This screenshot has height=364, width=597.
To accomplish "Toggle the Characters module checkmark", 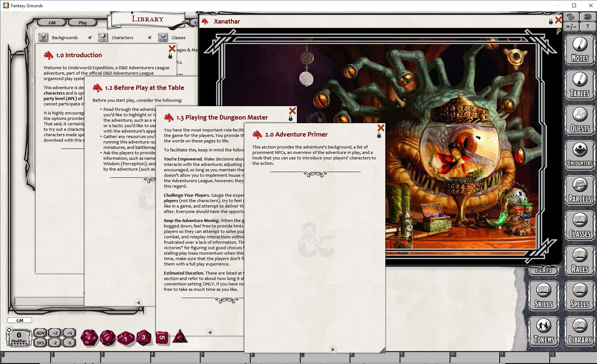I will (150, 37).
